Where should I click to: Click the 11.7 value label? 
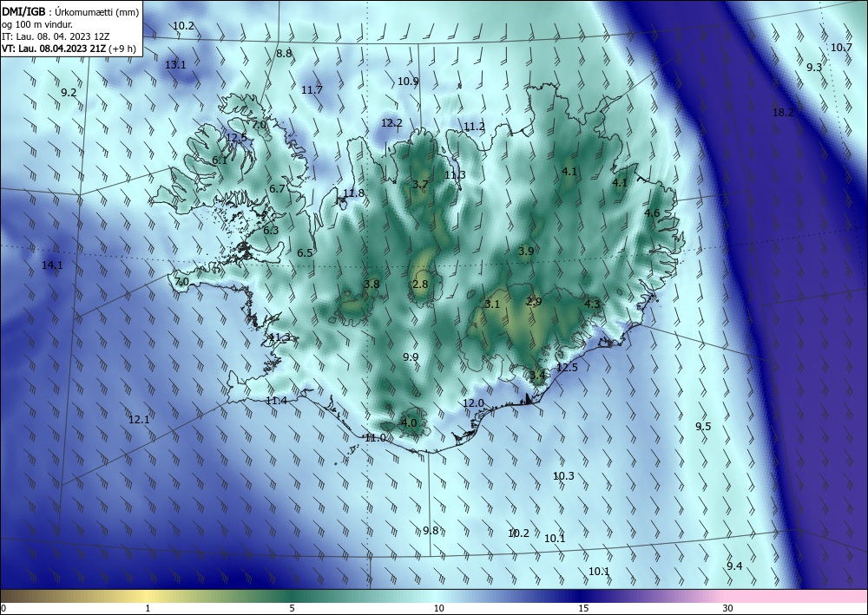tap(312, 89)
